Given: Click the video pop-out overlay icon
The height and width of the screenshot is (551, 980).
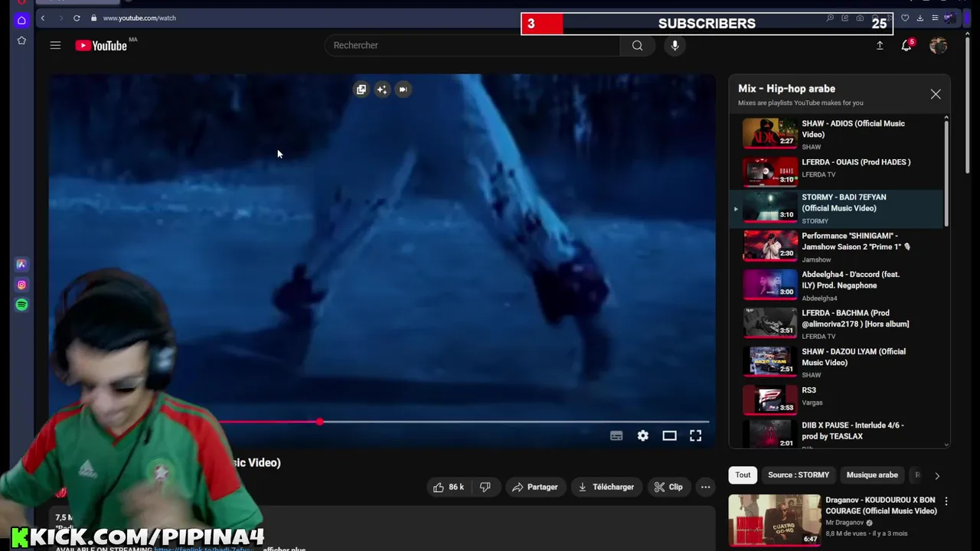Looking at the screenshot, I should click(361, 90).
